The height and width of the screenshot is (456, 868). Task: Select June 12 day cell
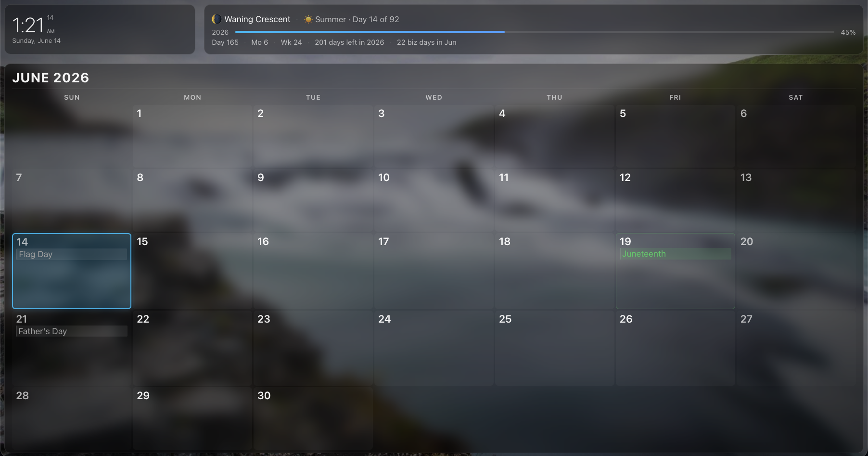point(676,200)
